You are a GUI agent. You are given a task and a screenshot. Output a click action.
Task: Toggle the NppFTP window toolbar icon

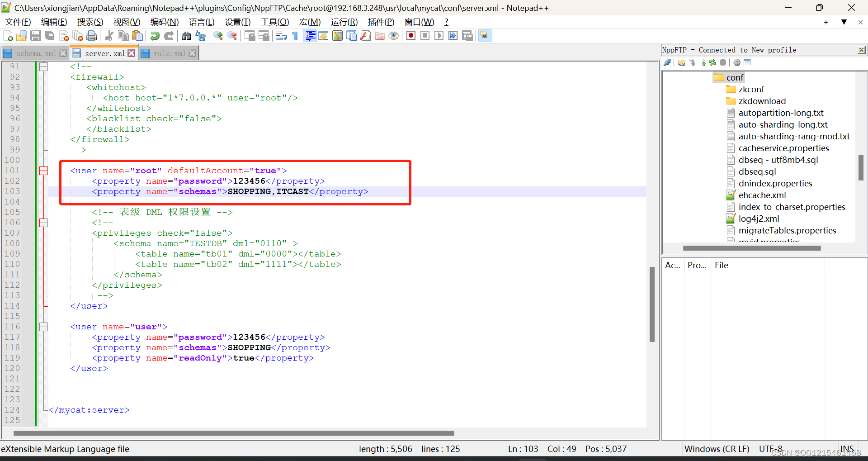click(x=485, y=35)
